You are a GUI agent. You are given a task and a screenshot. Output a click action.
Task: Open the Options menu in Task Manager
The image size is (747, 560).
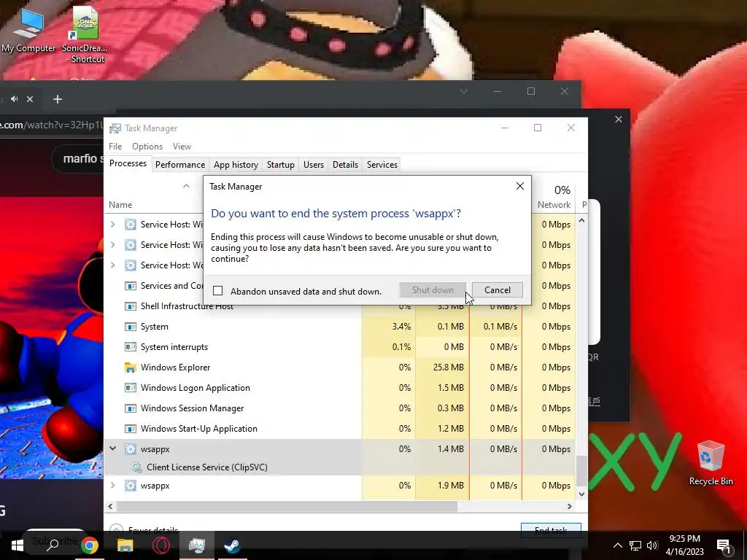(147, 146)
